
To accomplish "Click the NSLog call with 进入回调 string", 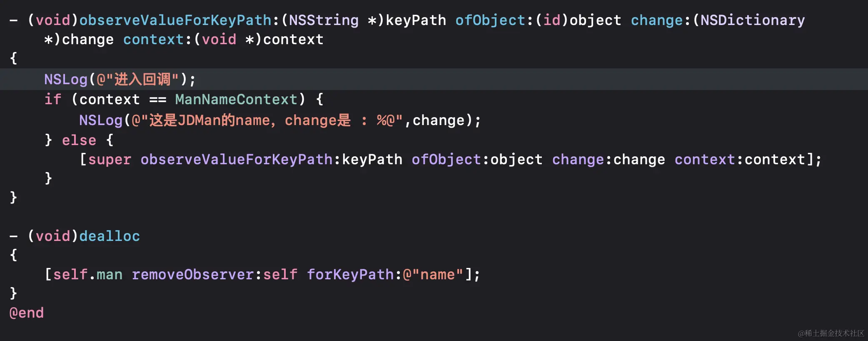I will (x=120, y=79).
